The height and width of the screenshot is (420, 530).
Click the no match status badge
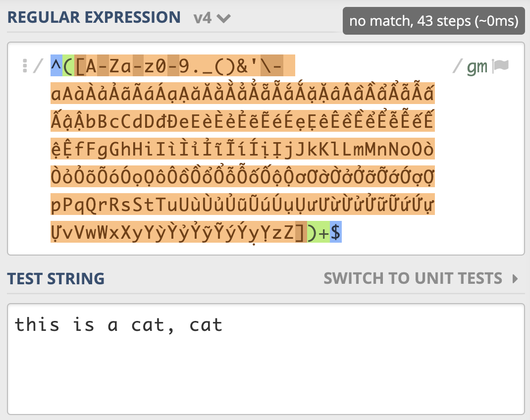(x=434, y=21)
